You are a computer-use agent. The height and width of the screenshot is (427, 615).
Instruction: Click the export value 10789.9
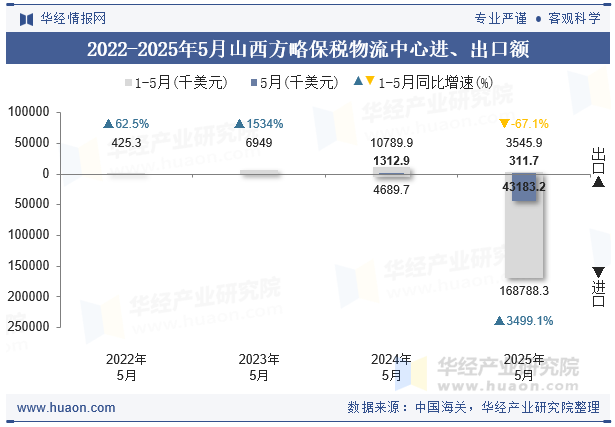coord(391,143)
